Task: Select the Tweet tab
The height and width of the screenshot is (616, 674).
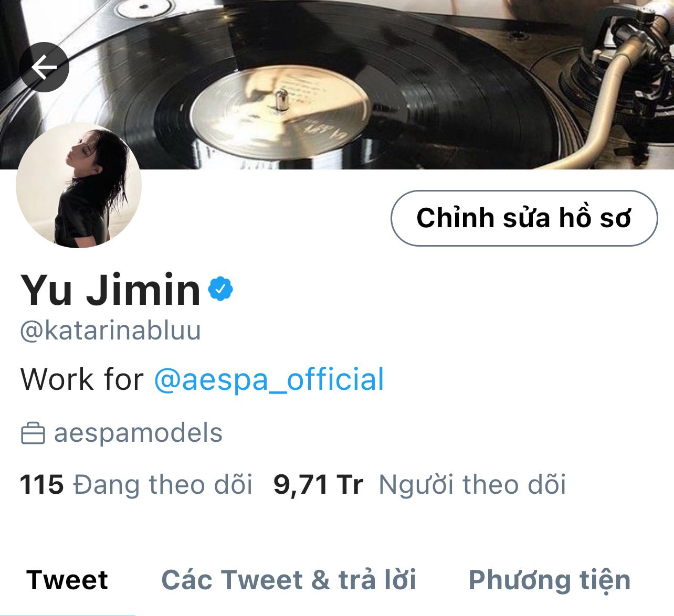Action: tap(67, 580)
